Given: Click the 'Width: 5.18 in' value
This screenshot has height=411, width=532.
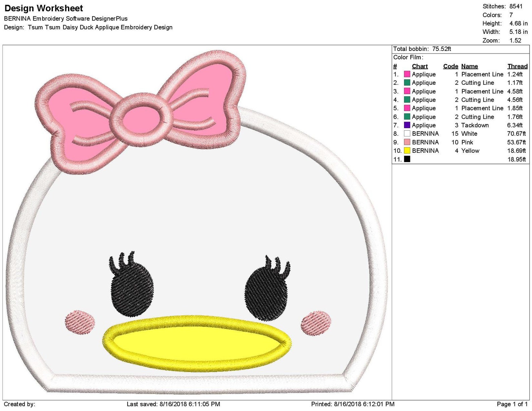Looking at the screenshot, I should 505,32.
